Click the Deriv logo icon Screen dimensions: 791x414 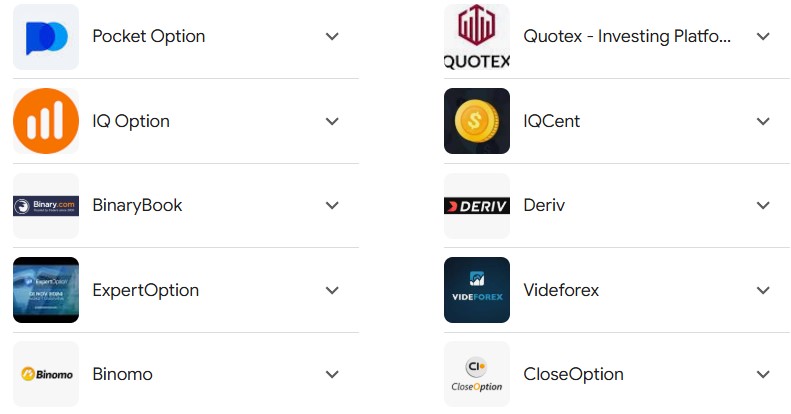coord(477,206)
